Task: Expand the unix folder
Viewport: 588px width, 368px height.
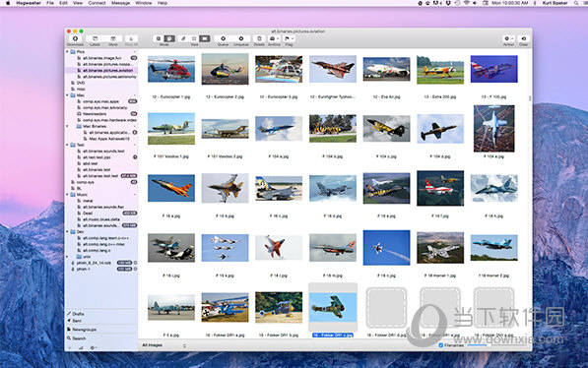Action: (68, 257)
